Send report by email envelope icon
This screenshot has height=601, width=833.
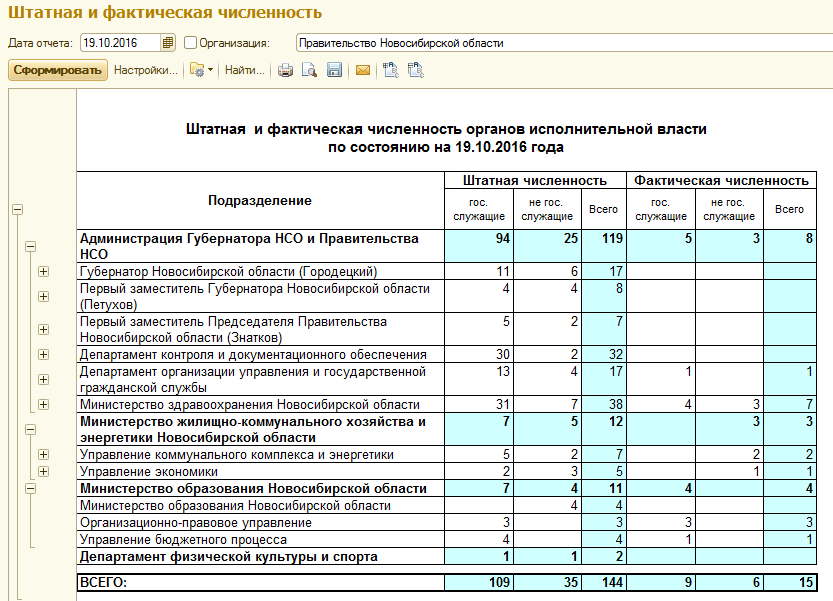[x=363, y=70]
